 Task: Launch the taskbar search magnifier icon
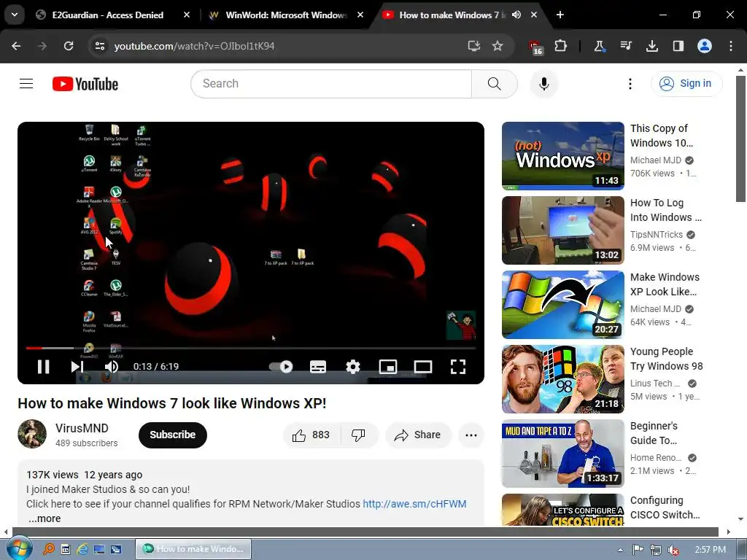(48, 549)
